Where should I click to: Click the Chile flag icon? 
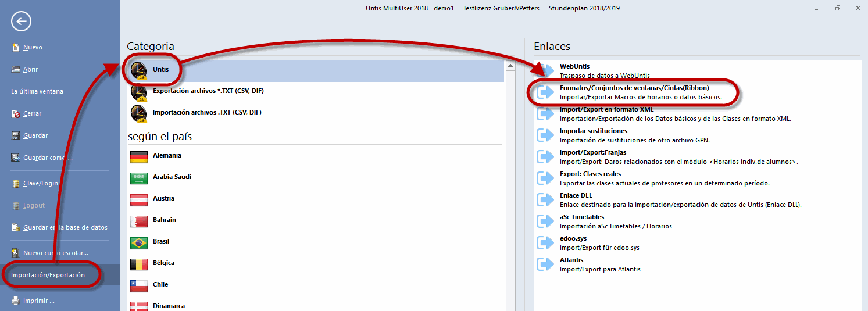(x=139, y=286)
